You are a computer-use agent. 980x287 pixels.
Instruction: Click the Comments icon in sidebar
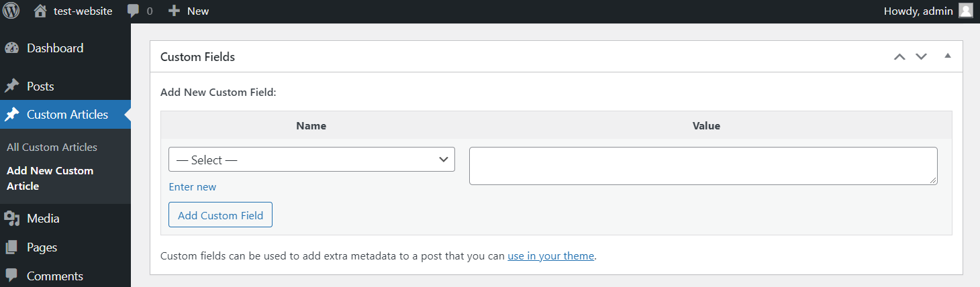click(11, 276)
